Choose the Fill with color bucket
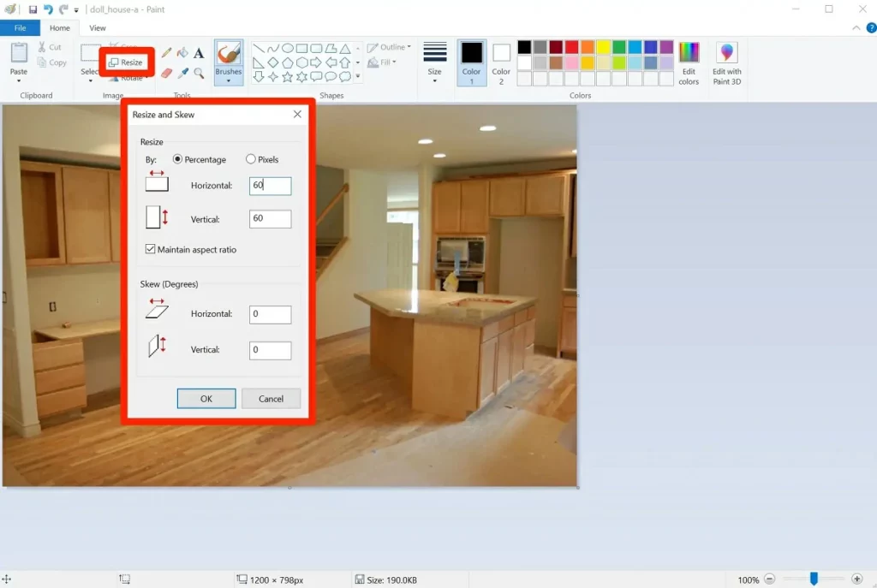The image size is (877, 588). 182,53
